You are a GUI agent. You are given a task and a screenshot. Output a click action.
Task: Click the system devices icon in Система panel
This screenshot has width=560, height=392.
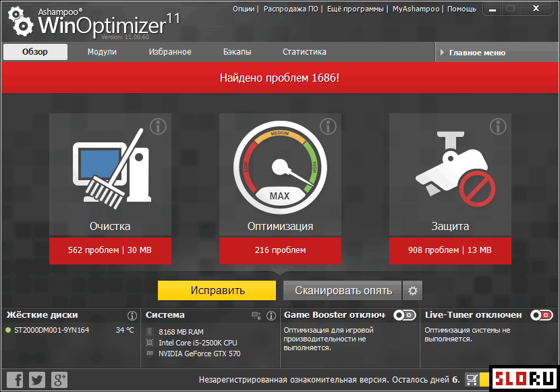coord(256,316)
